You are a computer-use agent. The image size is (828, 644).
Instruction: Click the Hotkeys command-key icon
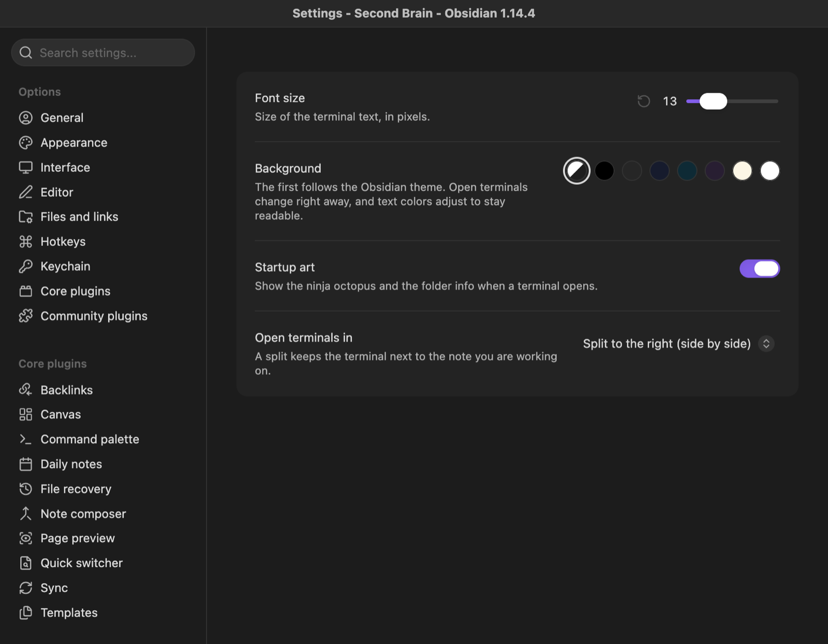[25, 242]
